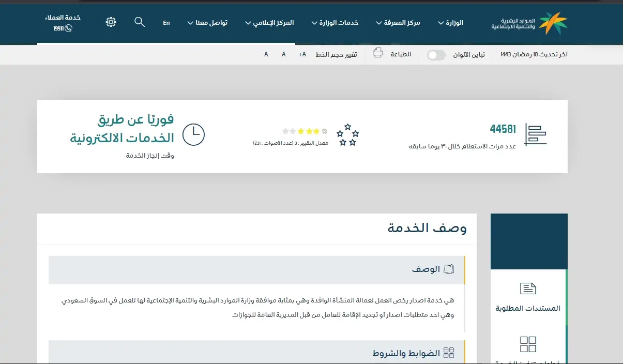Click the ministry logo in header
The width and height of the screenshot is (623, 364).
[x=529, y=23]
